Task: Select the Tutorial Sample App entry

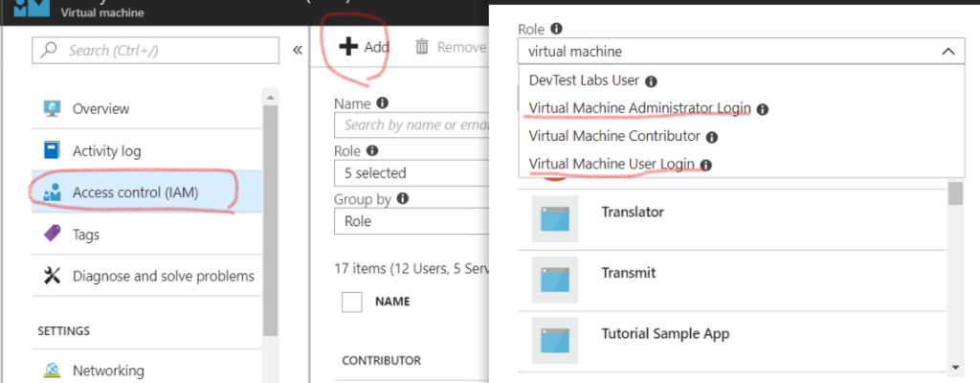Action: [732, 341]
